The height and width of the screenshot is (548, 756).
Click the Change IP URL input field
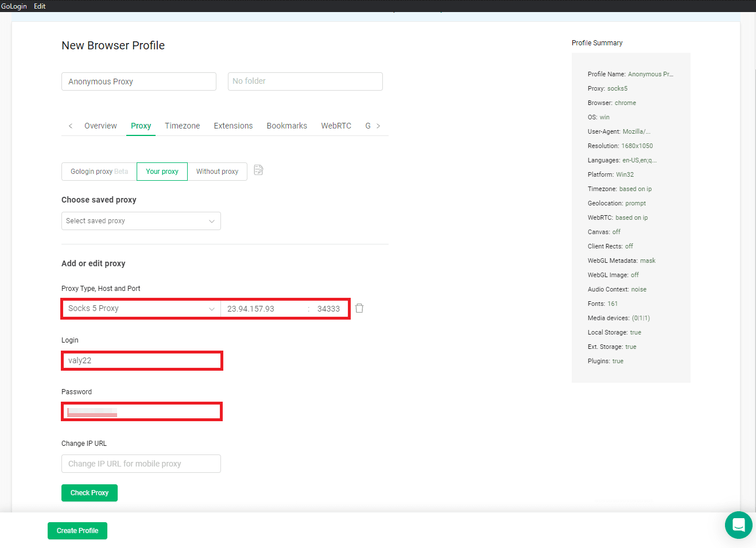tap(141, 463)
